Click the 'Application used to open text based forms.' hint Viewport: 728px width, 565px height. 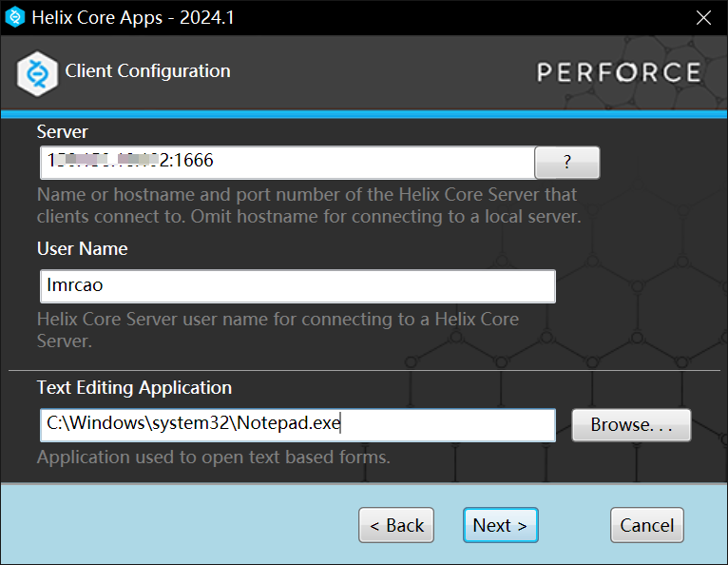[x=214, y=458]
